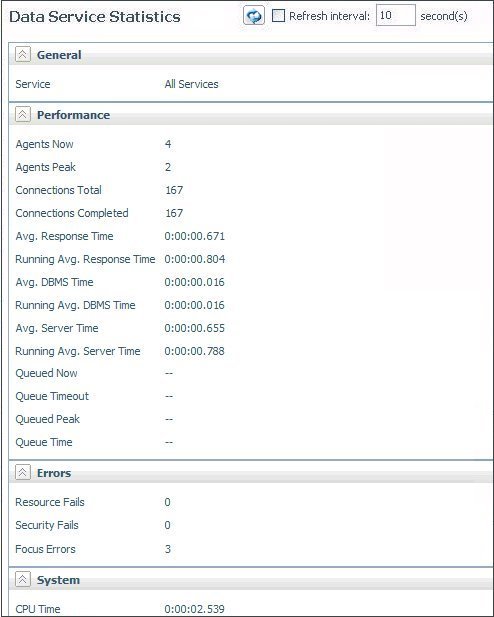
Task: Enable the Refresh interval checkbox
Action: [x=278, y=16]
